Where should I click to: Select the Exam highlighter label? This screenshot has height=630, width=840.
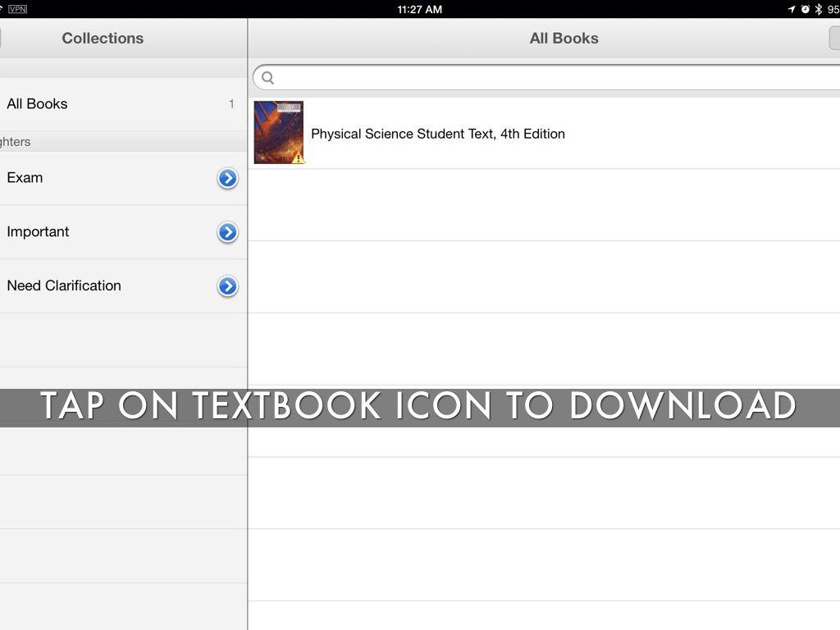click(x=25, y=178)
